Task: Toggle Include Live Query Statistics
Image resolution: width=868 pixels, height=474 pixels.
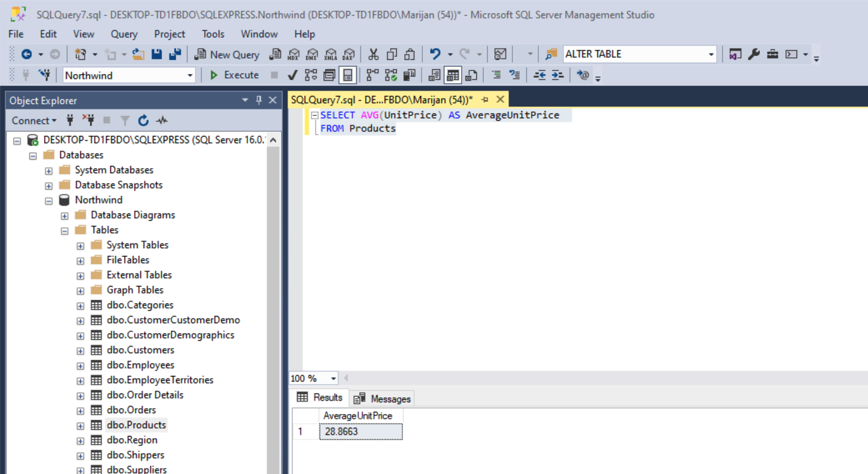Action: 391,75
